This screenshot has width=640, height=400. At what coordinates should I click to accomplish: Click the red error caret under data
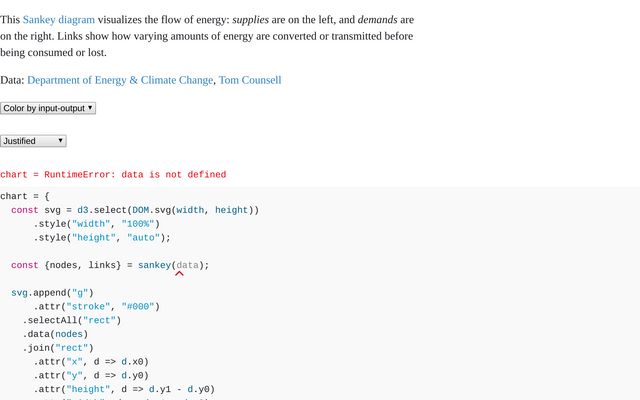(179, 273)
